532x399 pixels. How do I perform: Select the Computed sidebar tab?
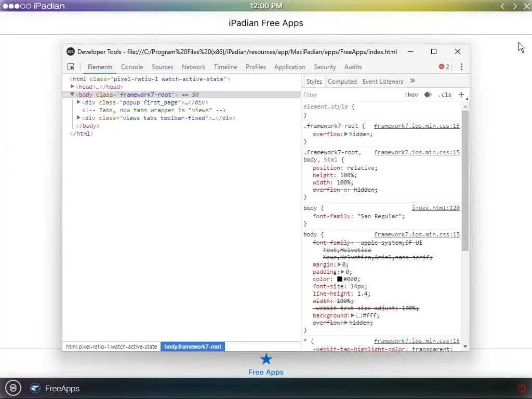pyautogui.click(x=342, y=82)
